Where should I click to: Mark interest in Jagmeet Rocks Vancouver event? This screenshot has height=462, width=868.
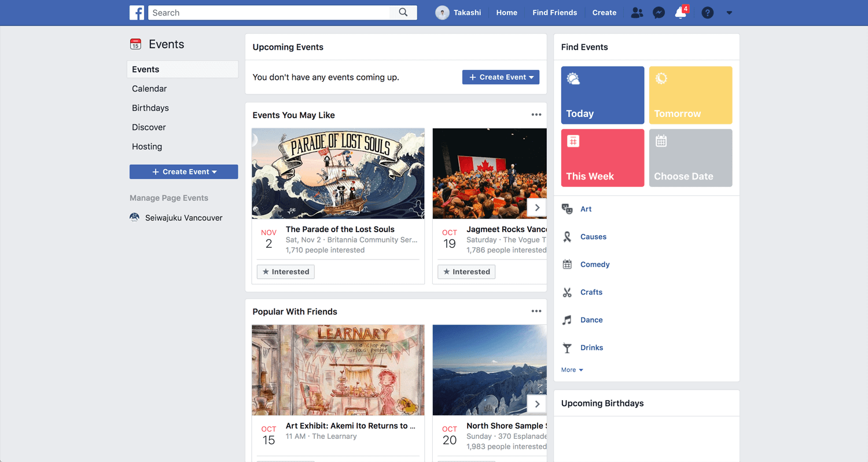[466, 272]
